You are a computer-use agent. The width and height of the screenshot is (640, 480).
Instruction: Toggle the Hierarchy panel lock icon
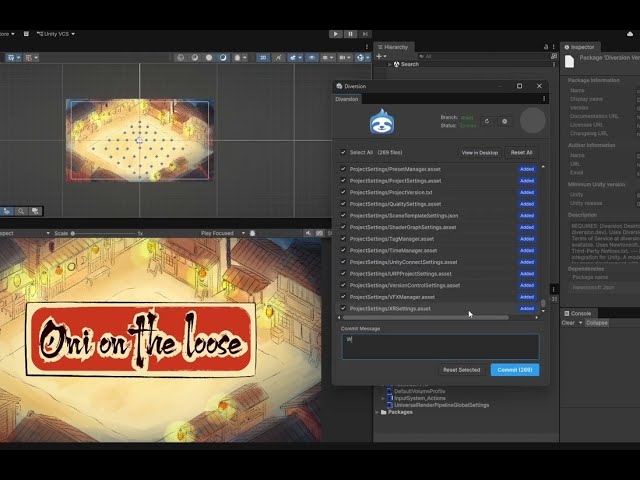[546, 47]
